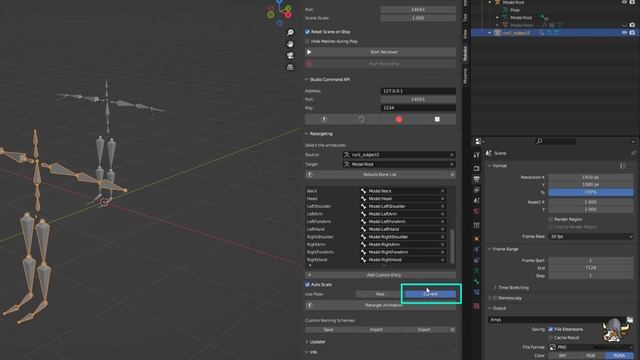Click the Export naming scheme button
Image resolution: width=640 pixels, height=360 pixels.
(424, 329)
